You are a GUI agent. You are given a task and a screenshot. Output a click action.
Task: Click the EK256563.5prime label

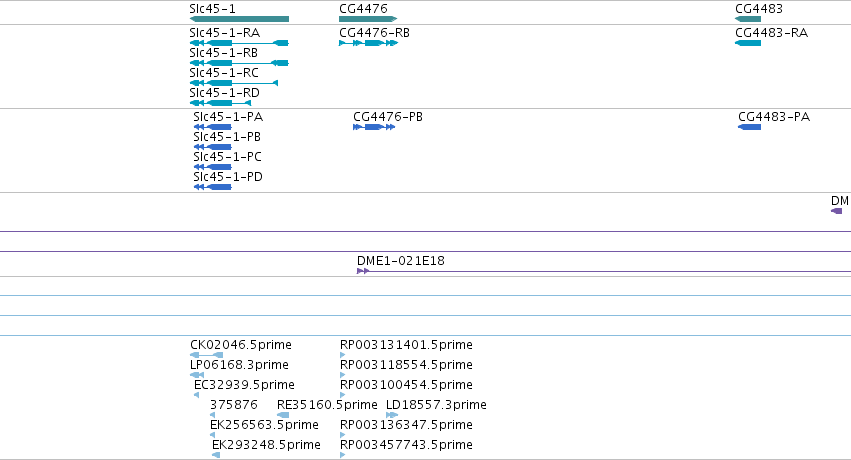pos(264,425)
